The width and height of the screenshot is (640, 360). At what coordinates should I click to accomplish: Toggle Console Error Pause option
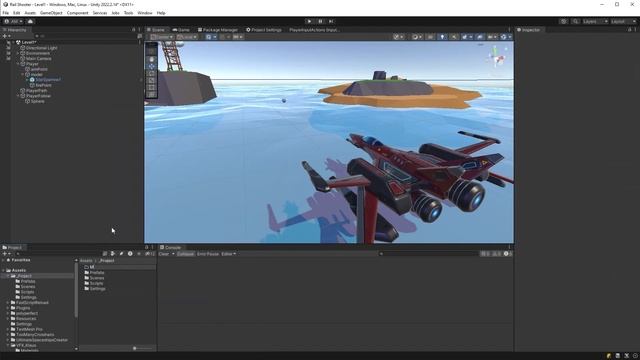tap(208, 254)
